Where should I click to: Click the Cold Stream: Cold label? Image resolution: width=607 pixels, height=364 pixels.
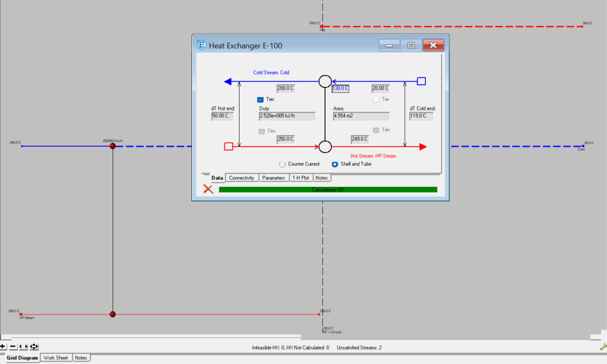point(271,72)
